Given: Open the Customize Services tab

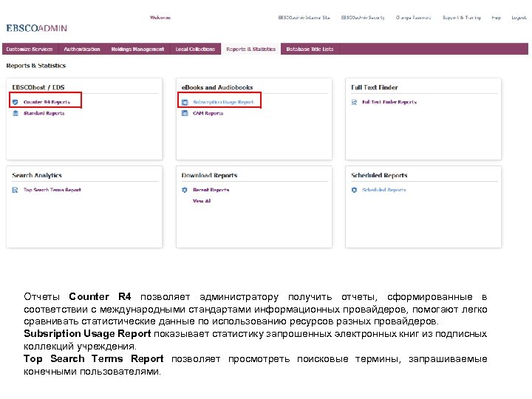Looking at the screenshot, I should (30, 50).
